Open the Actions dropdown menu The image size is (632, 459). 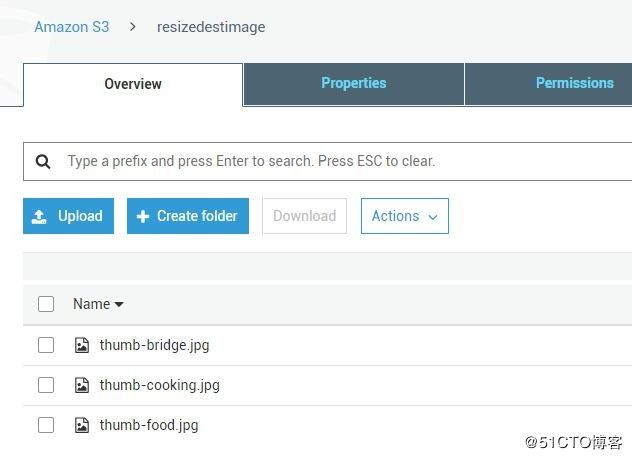[405, 216]
